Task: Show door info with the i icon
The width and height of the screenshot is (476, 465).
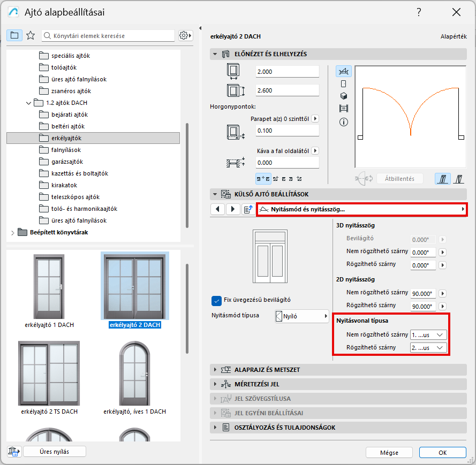Action: click(344, 122)
